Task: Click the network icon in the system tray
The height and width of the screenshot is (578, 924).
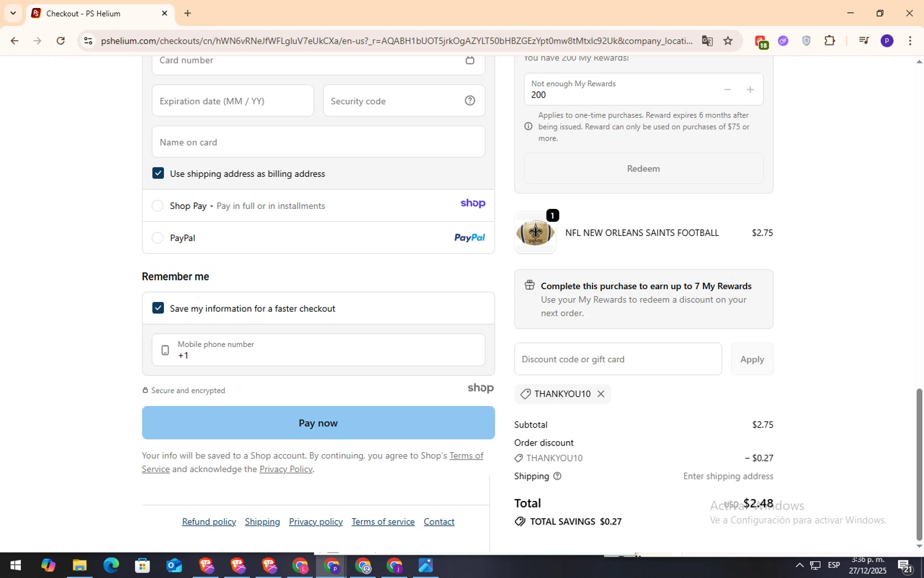Action: (x=815, y=565)
